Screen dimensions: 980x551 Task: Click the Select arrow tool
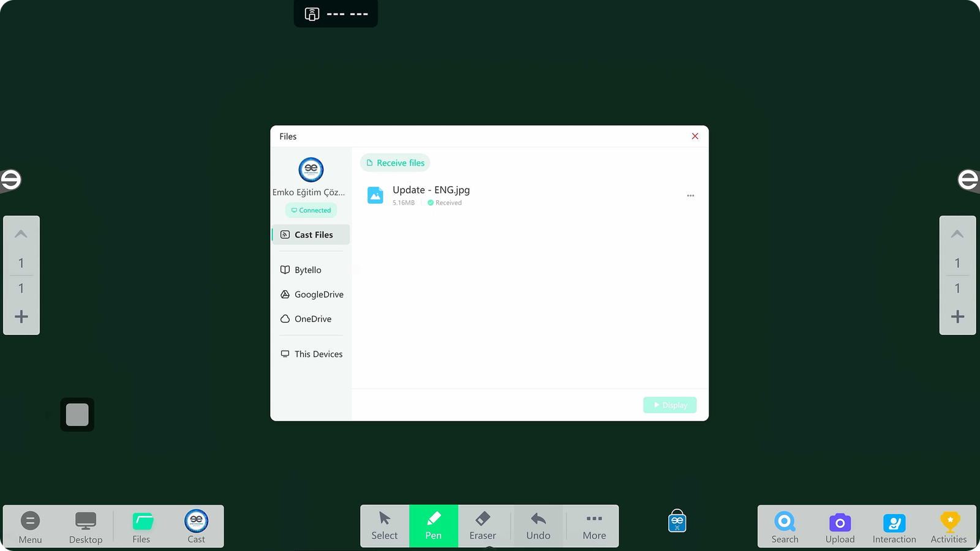coord(385,526)
